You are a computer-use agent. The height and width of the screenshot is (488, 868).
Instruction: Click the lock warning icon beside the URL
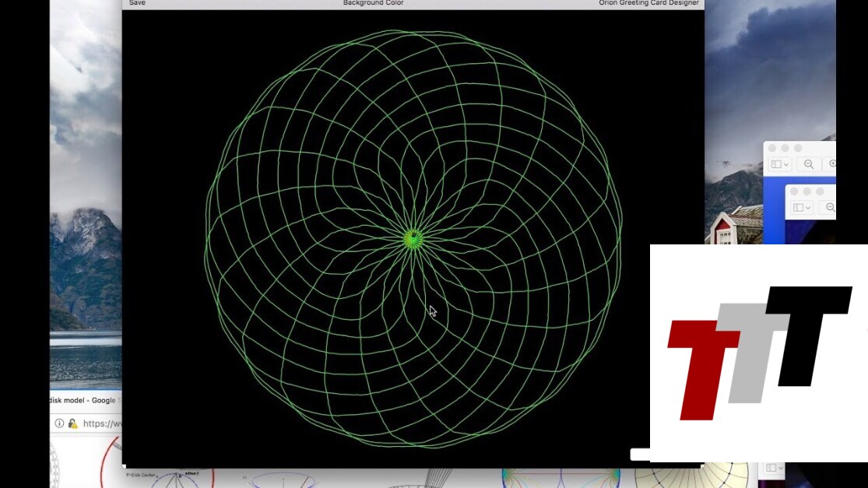pyautogui.click(x=73, y=423)
